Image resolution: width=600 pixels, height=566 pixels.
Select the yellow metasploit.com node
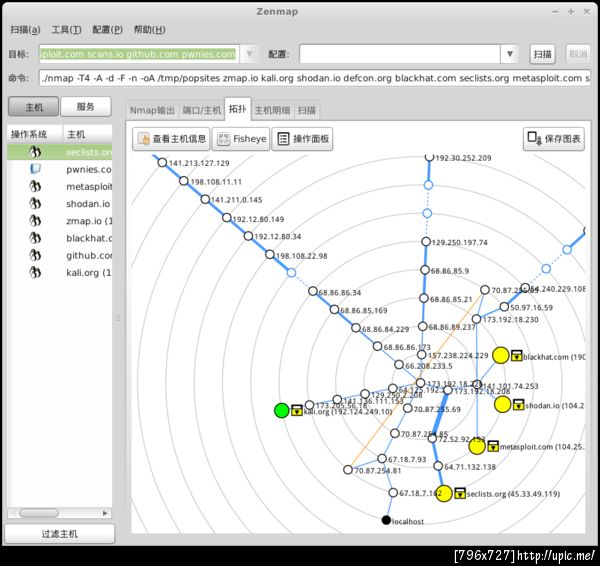coord(477,446)
